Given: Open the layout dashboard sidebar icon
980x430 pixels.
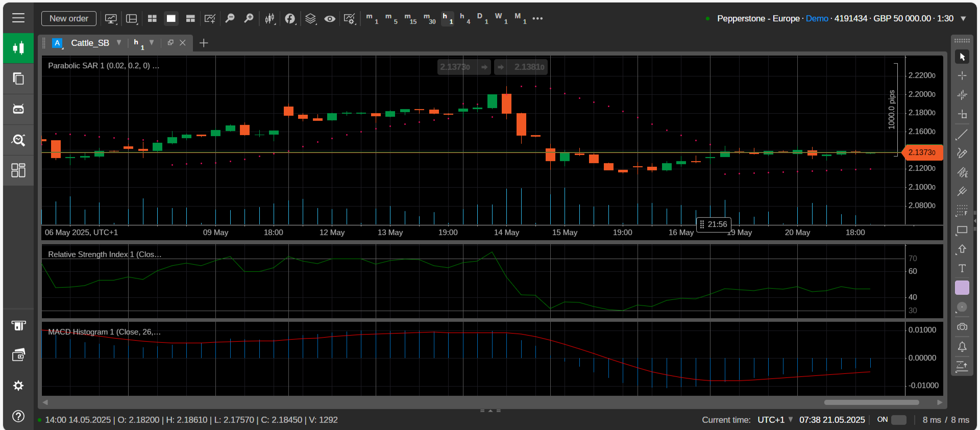Looking at the screenshot, I should pyautogui.click(x=18, y=170).
